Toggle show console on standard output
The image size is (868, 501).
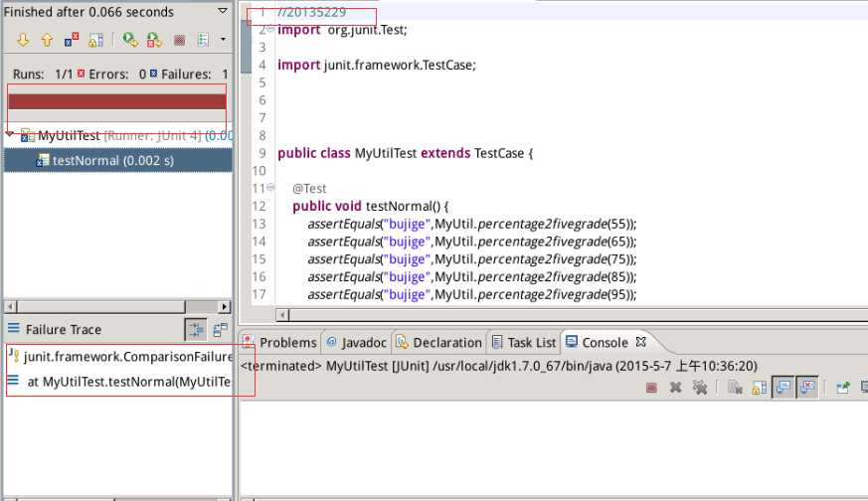coord(783,388)
